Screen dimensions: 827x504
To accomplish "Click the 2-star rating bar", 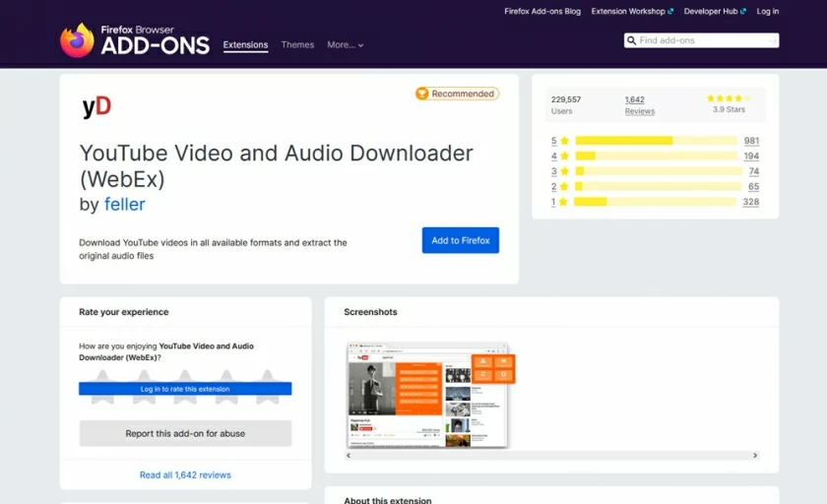I will point(659,186).
